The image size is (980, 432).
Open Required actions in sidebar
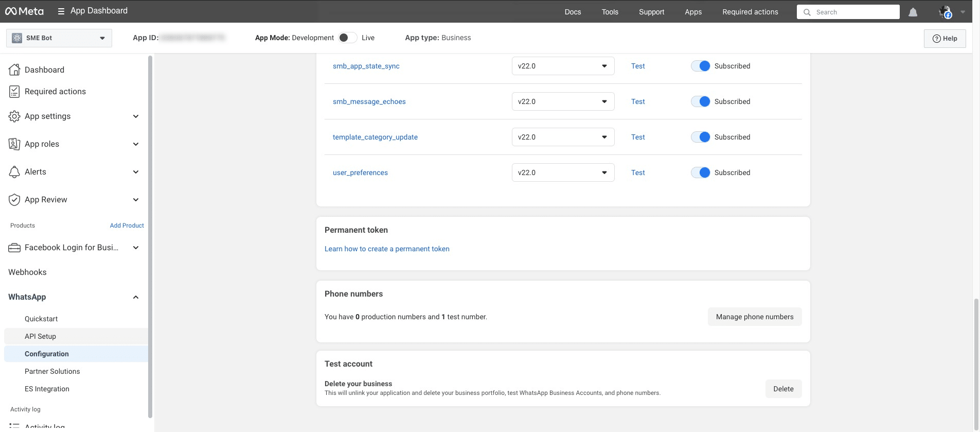(55, 91)
